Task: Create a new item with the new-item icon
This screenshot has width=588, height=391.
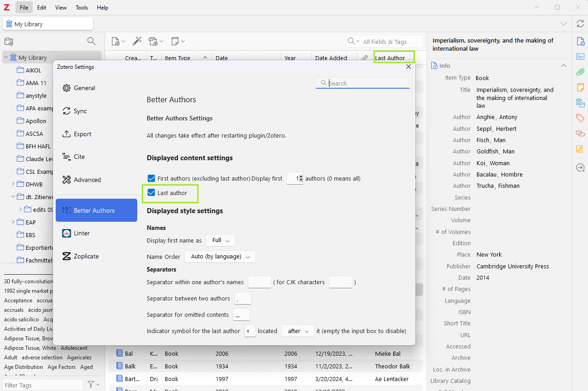Action: pos(116,41)
